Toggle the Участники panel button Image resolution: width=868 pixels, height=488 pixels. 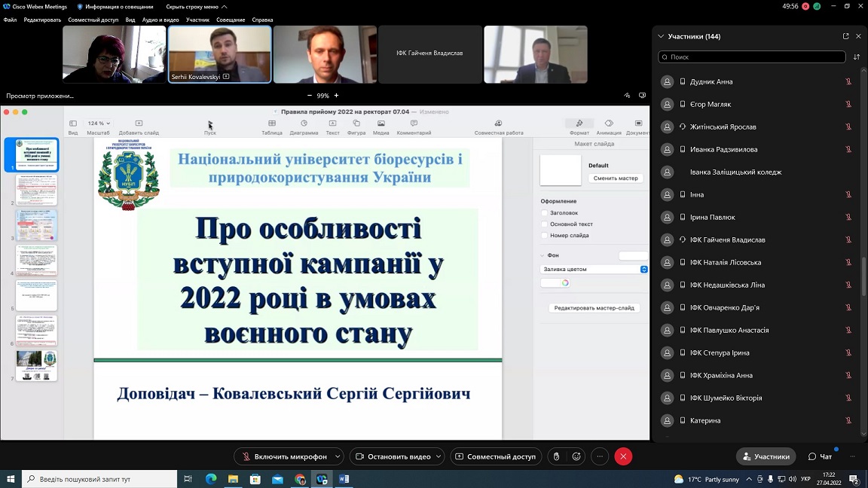766,456
